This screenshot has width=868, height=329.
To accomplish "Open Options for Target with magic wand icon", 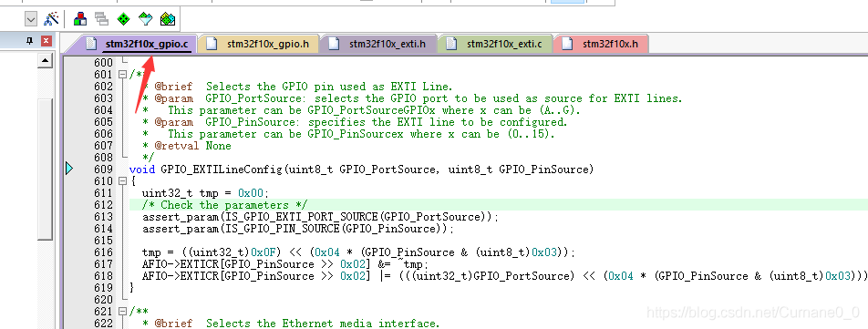I will coord(51,19).
